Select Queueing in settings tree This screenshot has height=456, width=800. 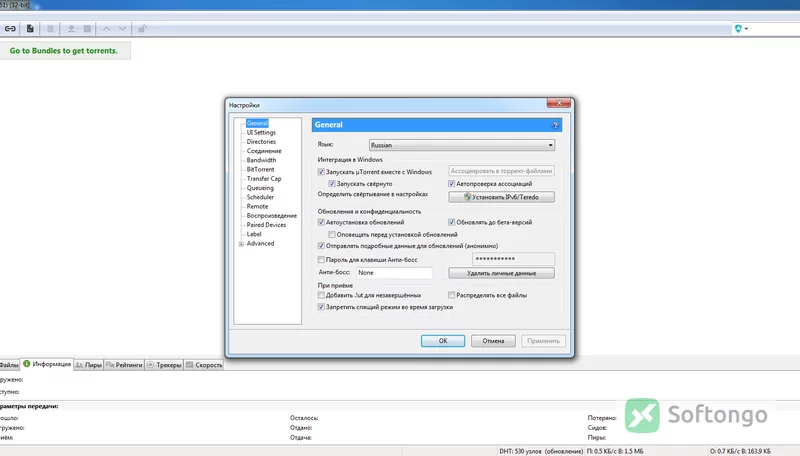tap(260, 188)
